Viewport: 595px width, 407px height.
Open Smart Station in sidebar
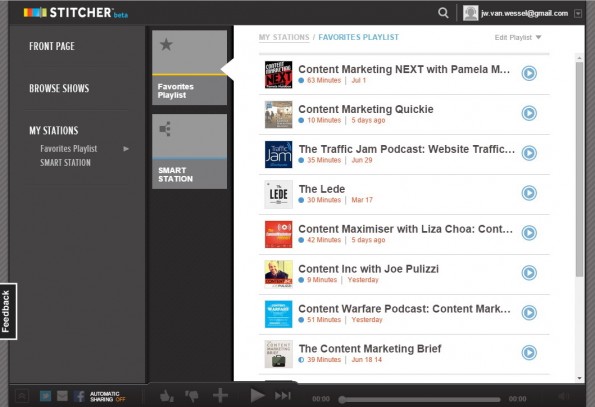pyautogui.click(x=65, y=163)
